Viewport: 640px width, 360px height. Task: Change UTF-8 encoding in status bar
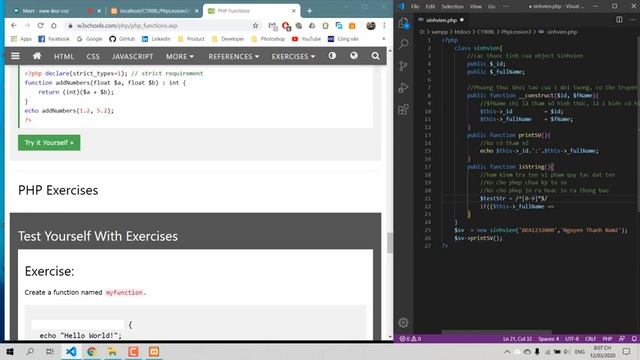tap(572, 339)
